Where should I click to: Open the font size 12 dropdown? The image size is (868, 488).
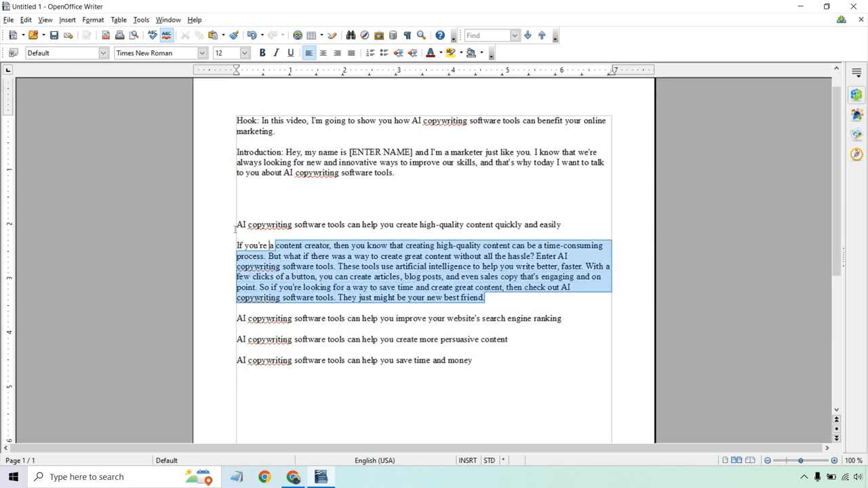pos(245,53)
